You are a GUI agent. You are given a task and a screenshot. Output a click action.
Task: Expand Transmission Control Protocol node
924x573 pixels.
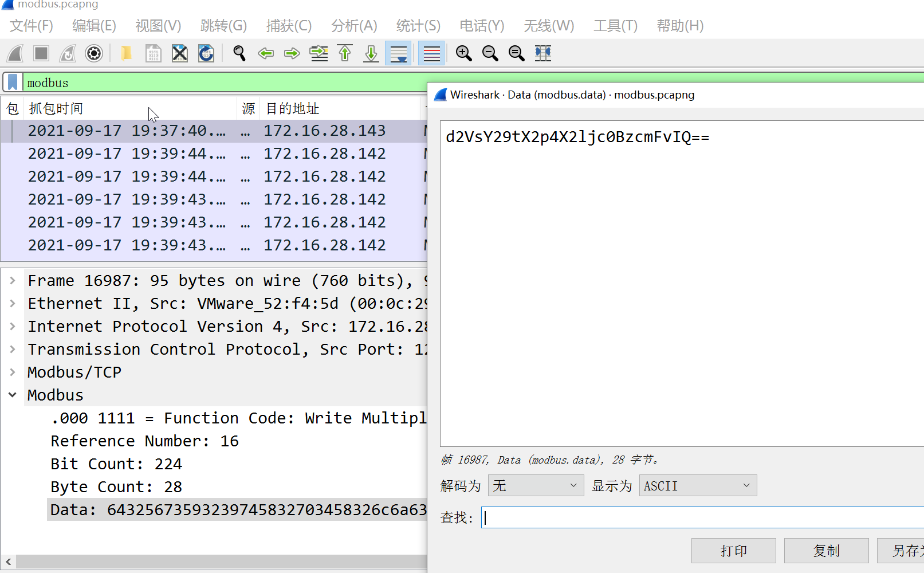[x=13, y=350]
